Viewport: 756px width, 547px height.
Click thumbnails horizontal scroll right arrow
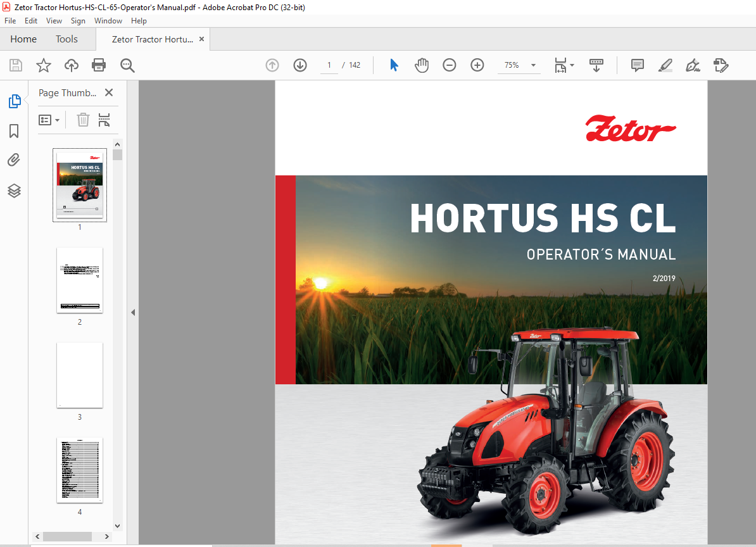[107, 536]
